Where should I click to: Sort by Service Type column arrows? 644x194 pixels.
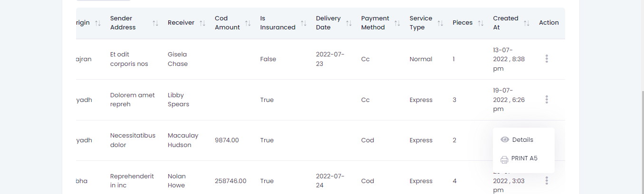441,23
